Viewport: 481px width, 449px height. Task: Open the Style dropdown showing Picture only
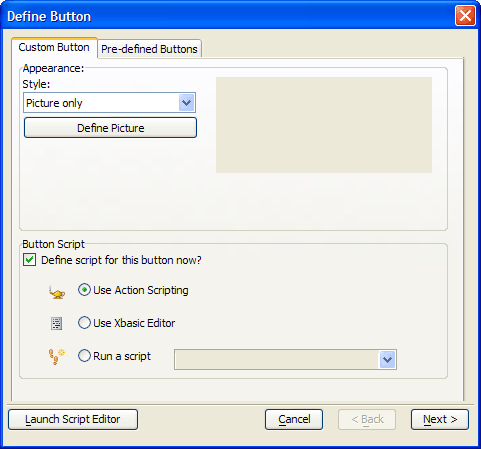click(x=109, y=103)
